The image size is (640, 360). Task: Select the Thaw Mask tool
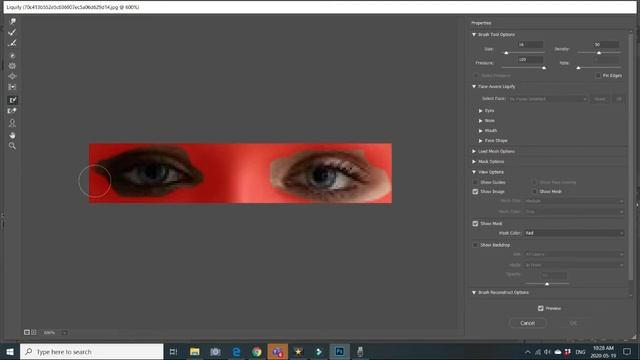[x=12, y=111]
